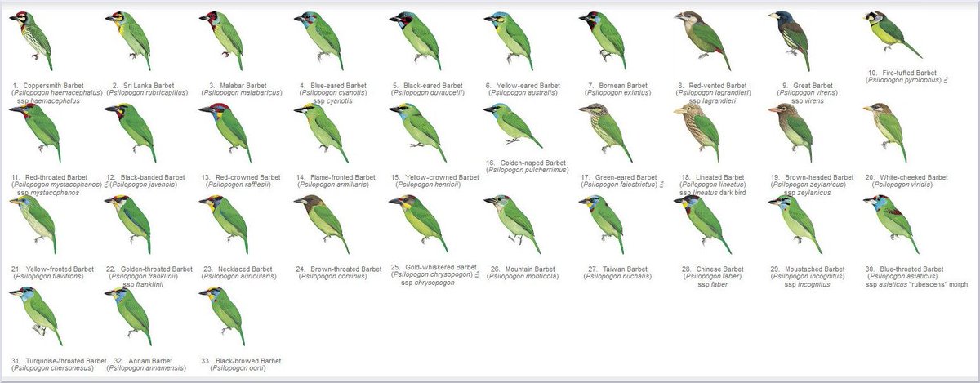
Task: Open the Yellow-fronted Barbet illustration
Action: click(33, 224)
